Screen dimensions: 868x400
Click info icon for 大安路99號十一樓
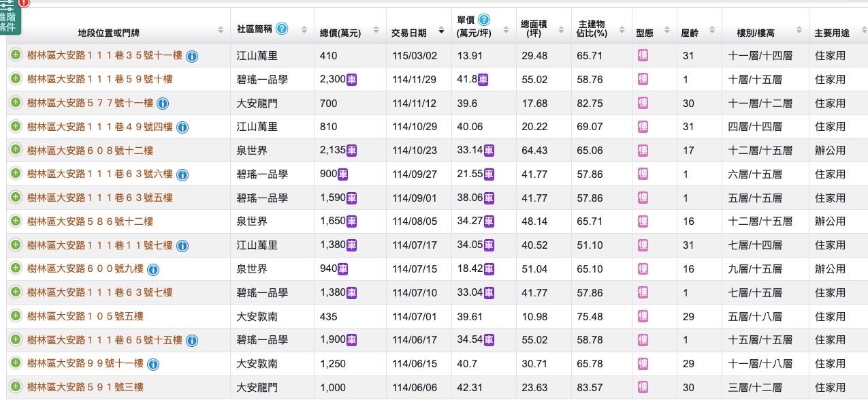coord(153,365)
